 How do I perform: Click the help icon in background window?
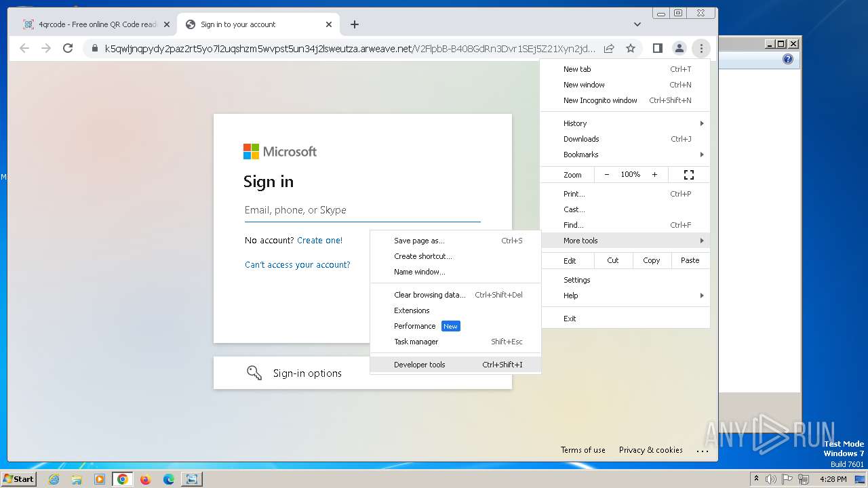point(787,60)
